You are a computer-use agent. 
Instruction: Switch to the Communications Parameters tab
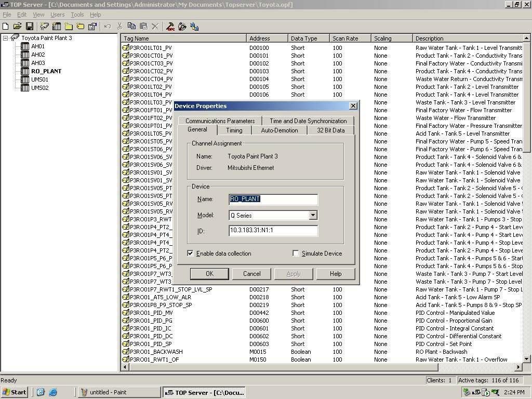pos(220,121)
